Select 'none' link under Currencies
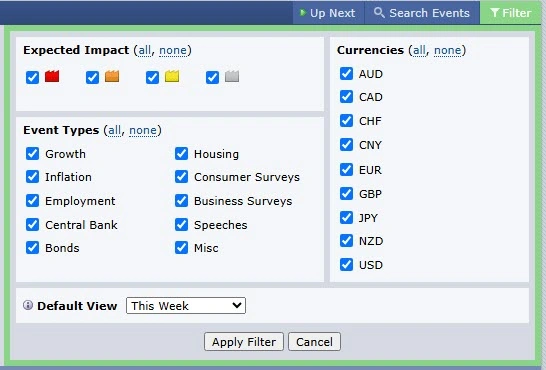Screen dimensions: 546x370 tap(447, 50)
